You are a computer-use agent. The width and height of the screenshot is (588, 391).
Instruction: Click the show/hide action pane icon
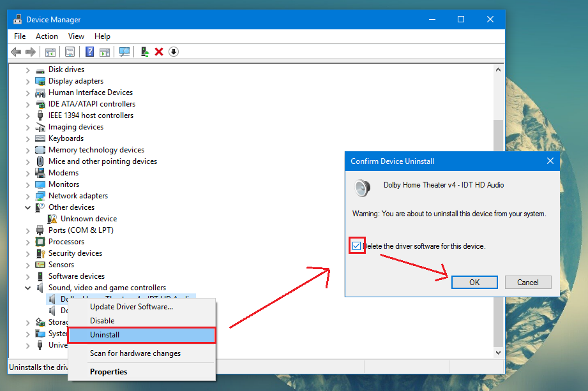point(105,52)
